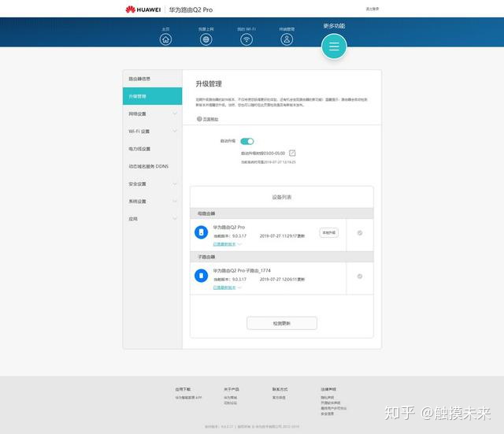Open Dynamic DNS (DDNS) in the sidebar
The image size is (504, 434).
pyautogui.click(x=152, y=166)
